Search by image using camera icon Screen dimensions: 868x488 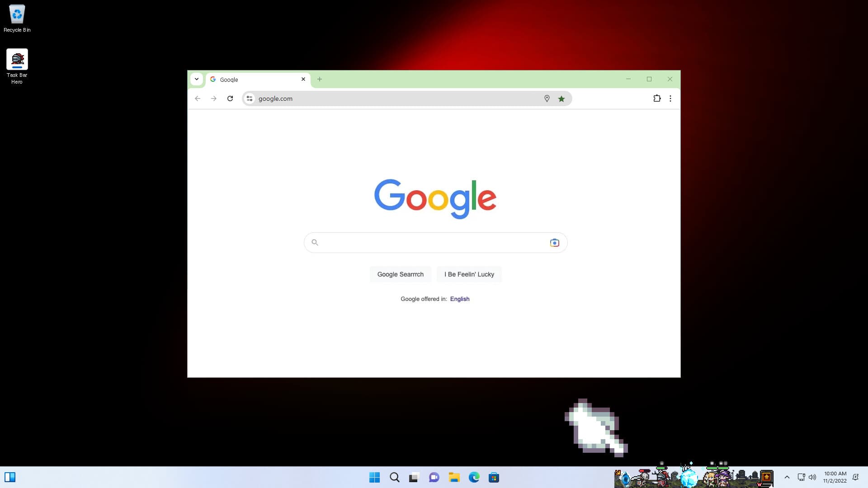(555, 243)
